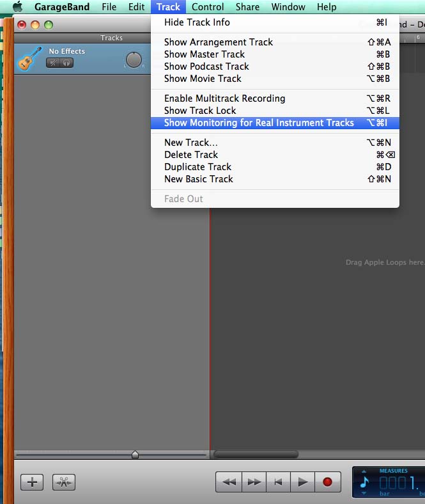Choose New Track… menu item

[275, 143]
